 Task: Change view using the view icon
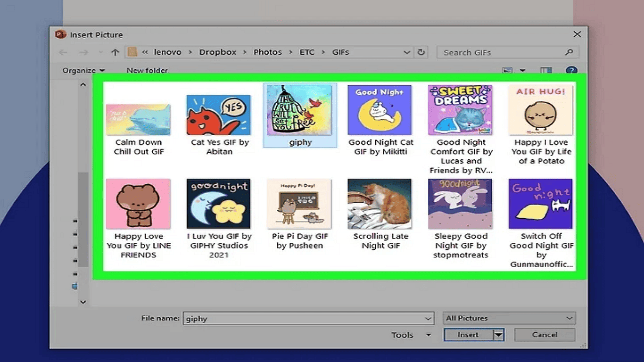point(508,71)
